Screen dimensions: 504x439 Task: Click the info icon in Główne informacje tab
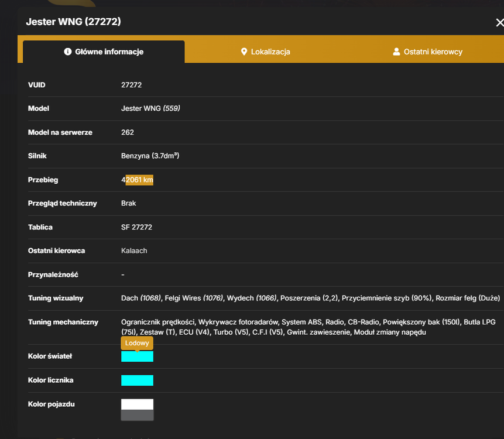(x=67, y=52)
